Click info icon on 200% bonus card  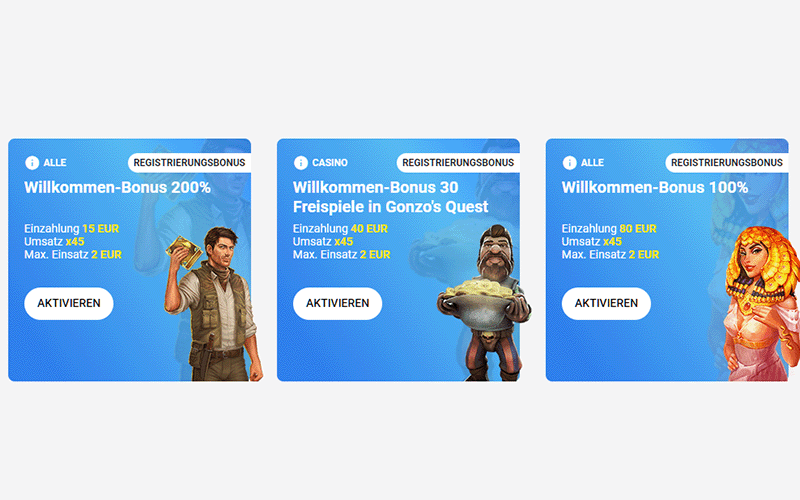(32, 163)
